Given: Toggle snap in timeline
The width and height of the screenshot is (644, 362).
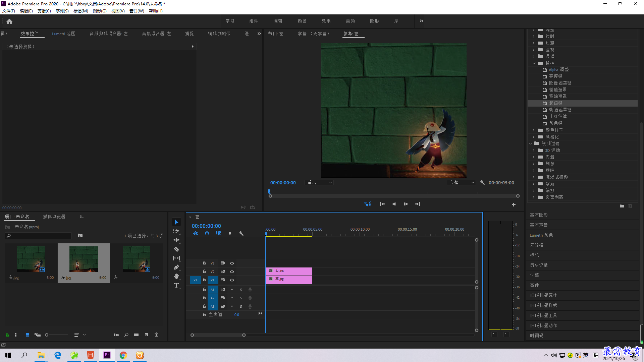Looking at the screenshot, I should click(x=207, y=233).
